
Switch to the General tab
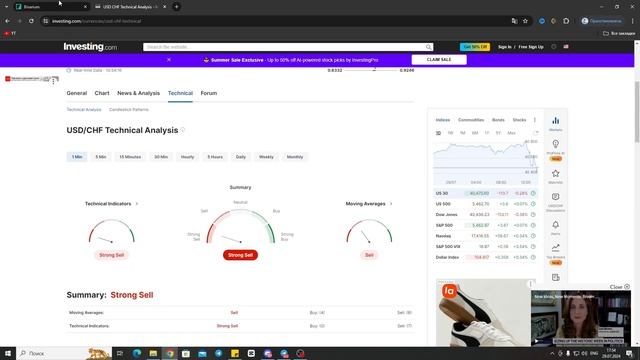tap(77, 93)
